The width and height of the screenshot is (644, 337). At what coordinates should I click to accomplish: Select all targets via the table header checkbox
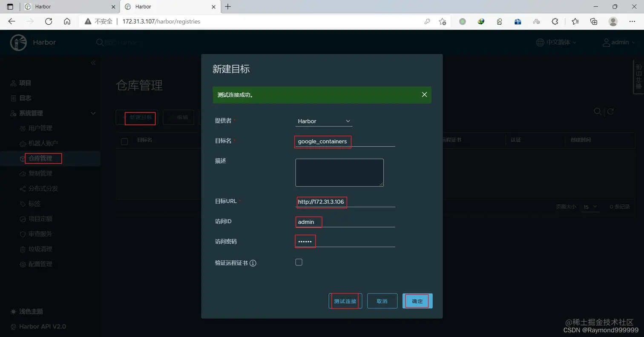pos(124,141)
